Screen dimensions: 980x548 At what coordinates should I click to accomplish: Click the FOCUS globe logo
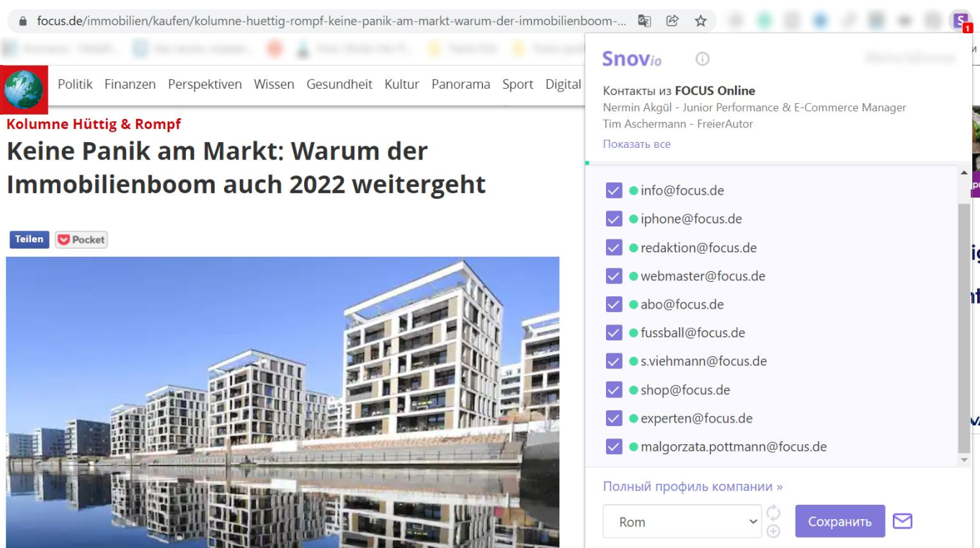point(24,89)
